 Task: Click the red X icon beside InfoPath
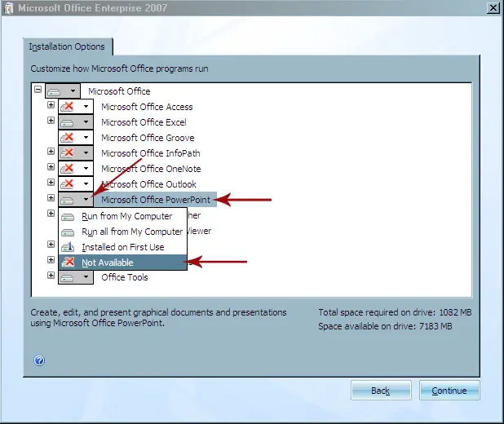click(67, 153)
